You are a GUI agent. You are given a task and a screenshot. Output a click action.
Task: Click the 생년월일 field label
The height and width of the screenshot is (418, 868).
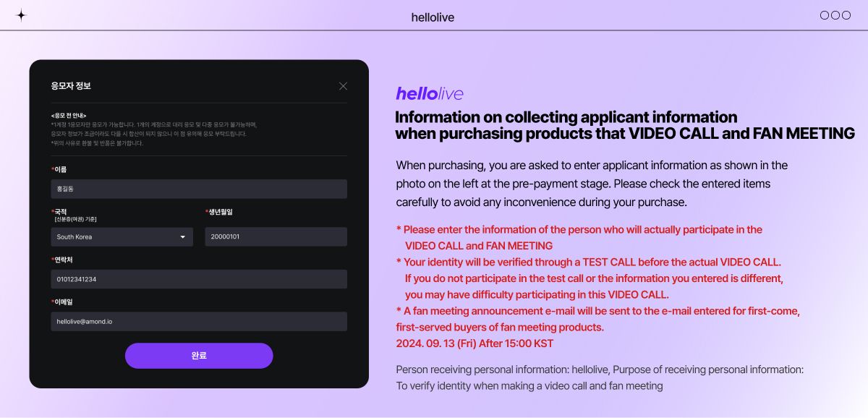pyautogui.click(x=221, y=212)
